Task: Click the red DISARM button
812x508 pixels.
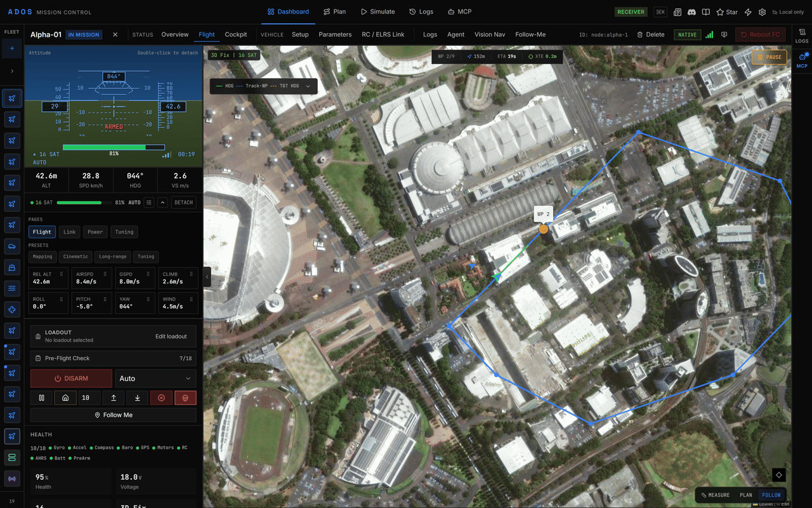Action: tap(71, 378)
